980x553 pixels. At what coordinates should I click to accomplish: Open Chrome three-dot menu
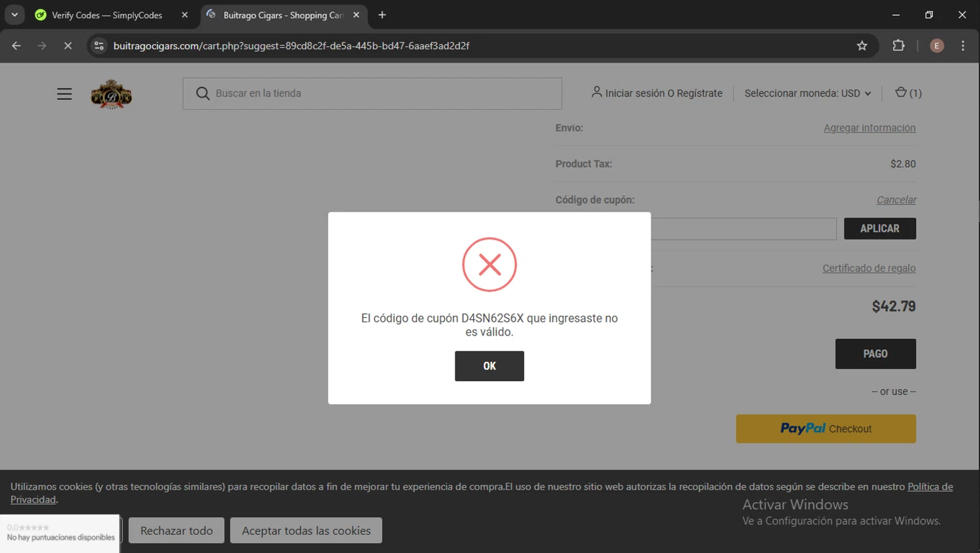point(963,46)
